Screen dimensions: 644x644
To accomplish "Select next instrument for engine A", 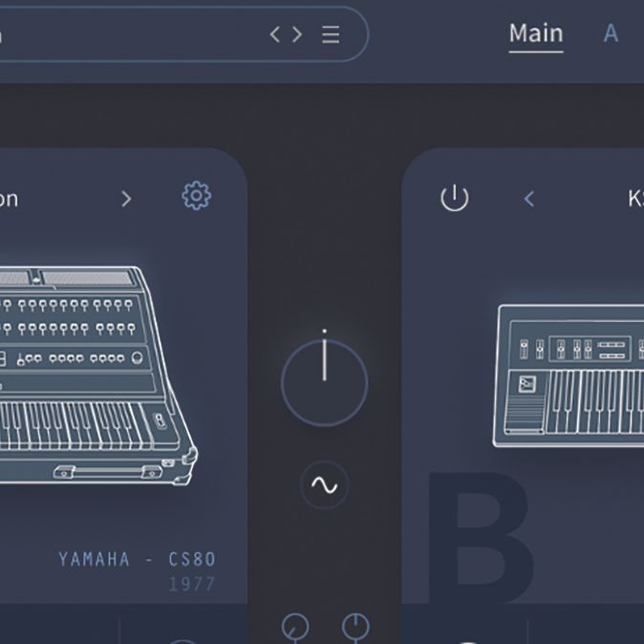I will tap(126, 199).
